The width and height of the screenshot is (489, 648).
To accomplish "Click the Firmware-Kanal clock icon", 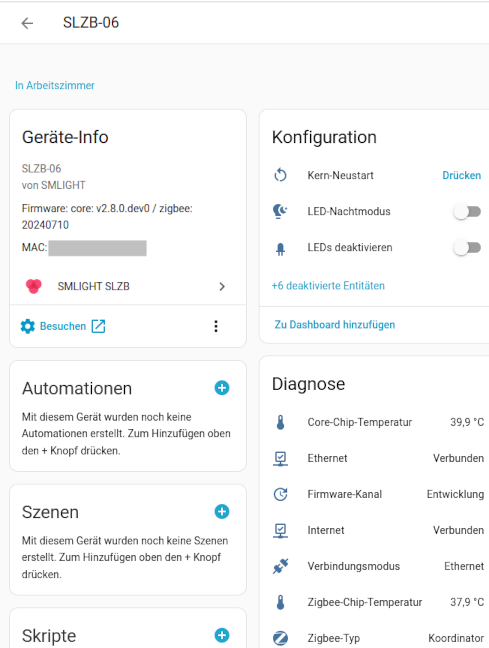I will 280,494.
